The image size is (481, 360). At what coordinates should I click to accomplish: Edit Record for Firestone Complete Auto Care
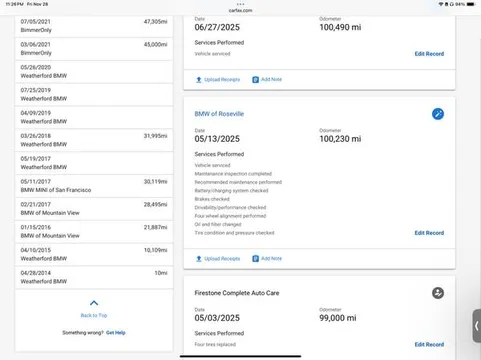click(429, 344)
